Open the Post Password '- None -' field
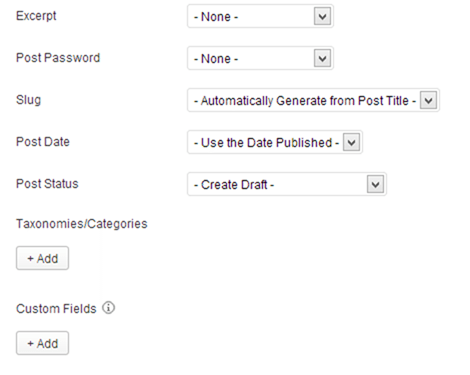The height and width of the screenshot is (375, 470). tap(260, 58)
